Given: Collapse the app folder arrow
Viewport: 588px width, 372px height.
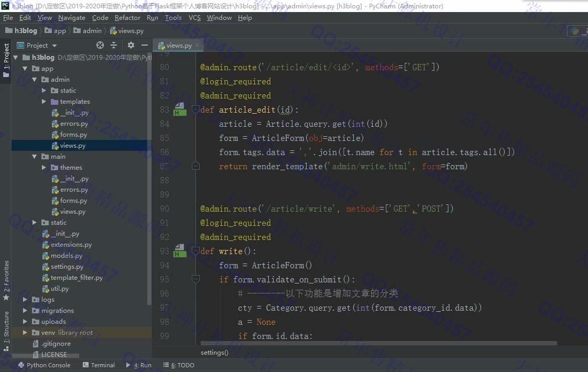Looking at the screenshot, I should (25, 69).
